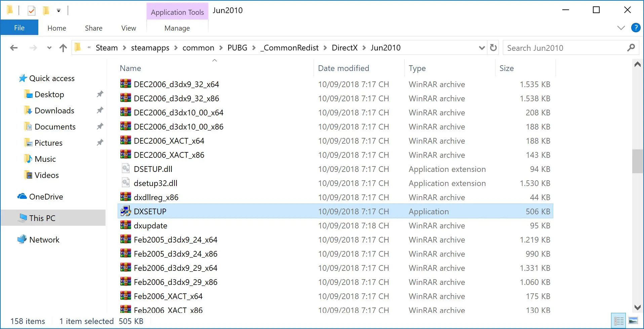The width and height of the screenshot is (644, 329).
Task: Open the Manage tab under Application Tools
Action: (x=177, y=28)
